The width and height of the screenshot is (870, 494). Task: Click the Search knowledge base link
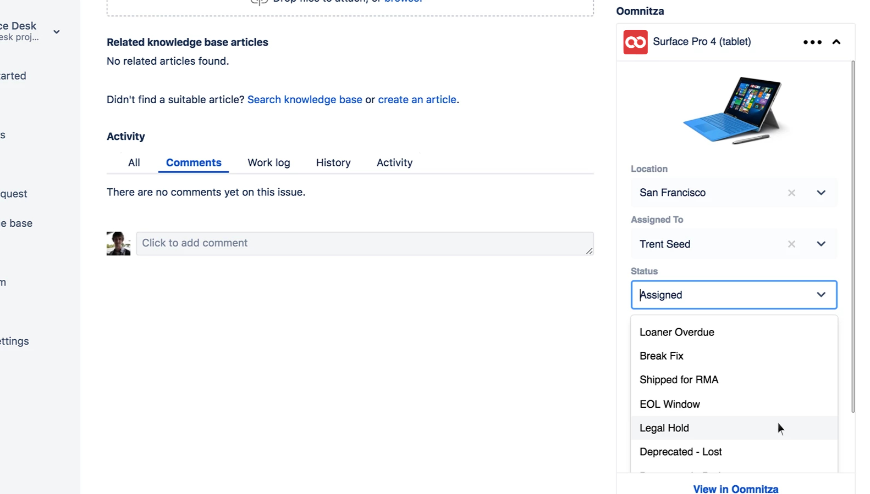pos(305,100)
